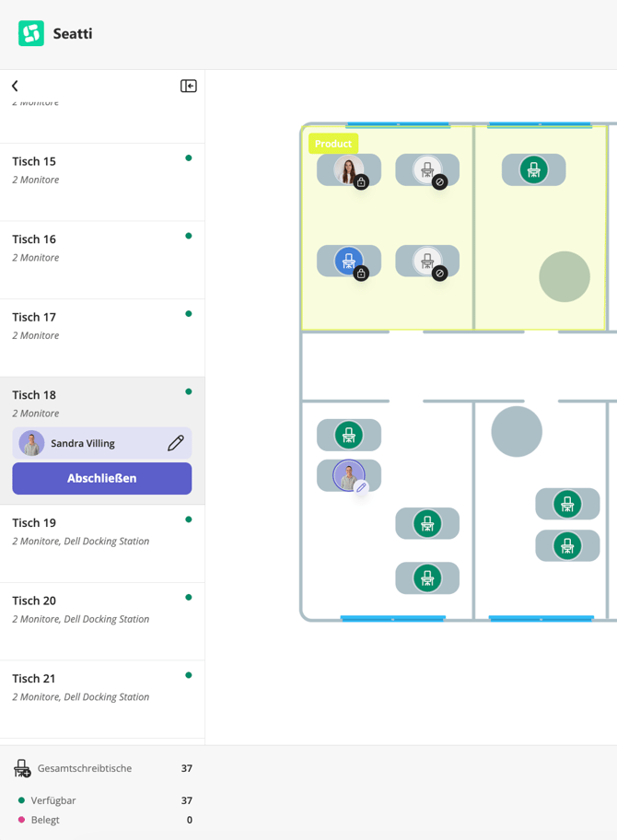Click pencil badge on map avatar desk
Image resolution: width=617 pixels, height=840 pixels.
pyautogui.click(x=362, y=487)
